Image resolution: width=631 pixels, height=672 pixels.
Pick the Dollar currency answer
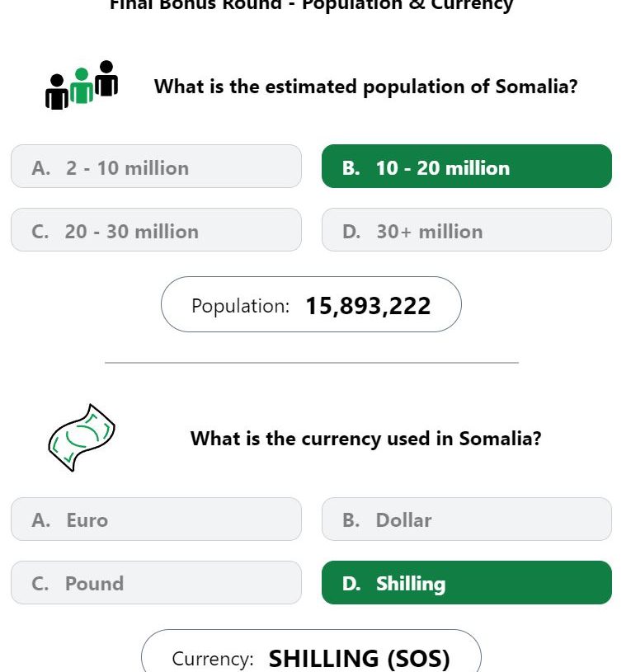(x=466, y=519)
